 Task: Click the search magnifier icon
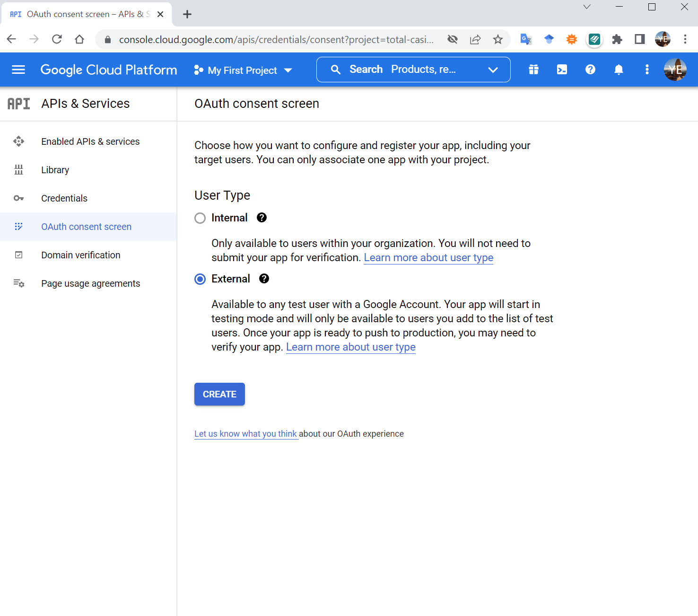tap(336, 70)
